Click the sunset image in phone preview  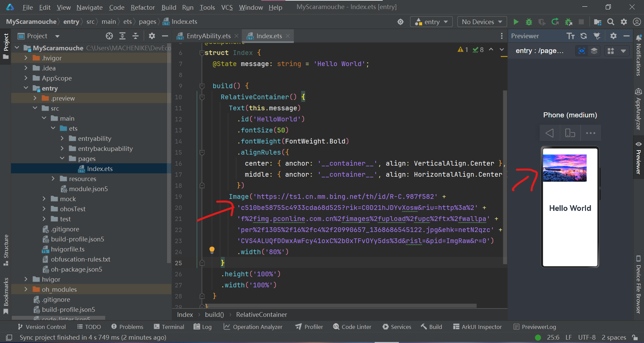(x=565, y=168)
